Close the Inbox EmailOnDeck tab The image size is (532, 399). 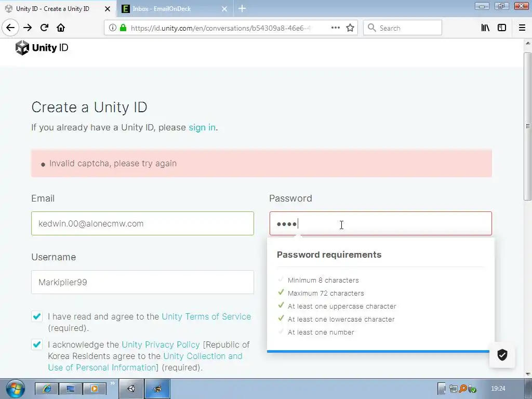pos(224,9)
